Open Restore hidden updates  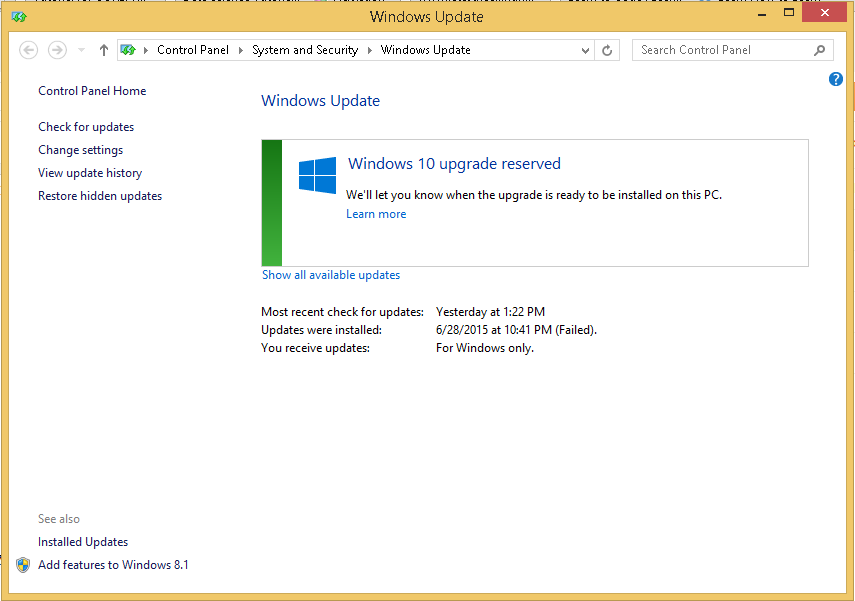[x=100, y=196]
